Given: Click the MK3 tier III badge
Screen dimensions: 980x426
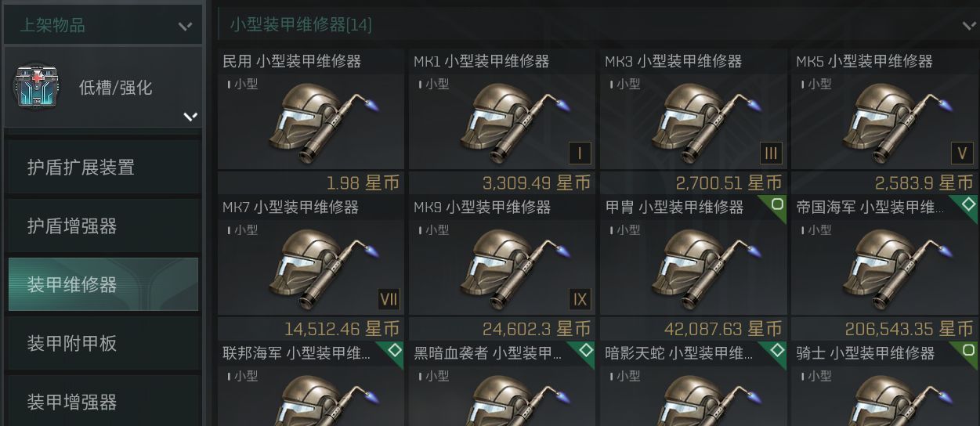Looking at the screenshot, I should click(x=772, y=153).
